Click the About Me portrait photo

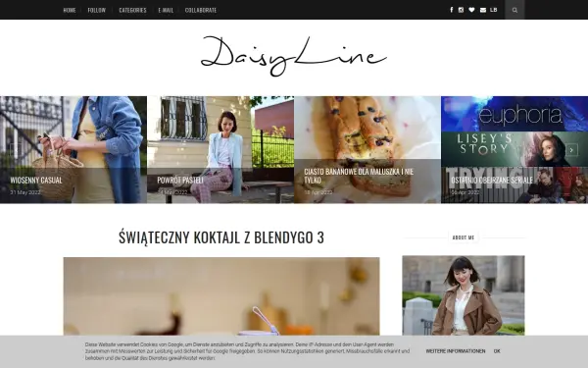464,295
